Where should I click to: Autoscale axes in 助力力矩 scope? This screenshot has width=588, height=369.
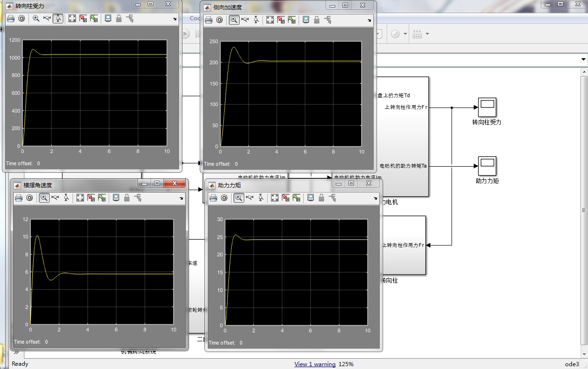275,198
